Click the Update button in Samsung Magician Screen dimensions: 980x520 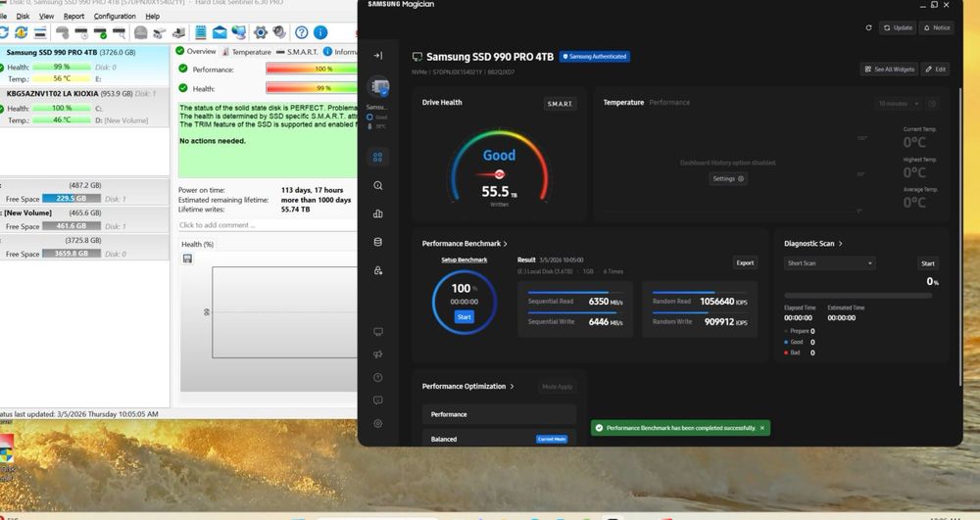[898, 27]
